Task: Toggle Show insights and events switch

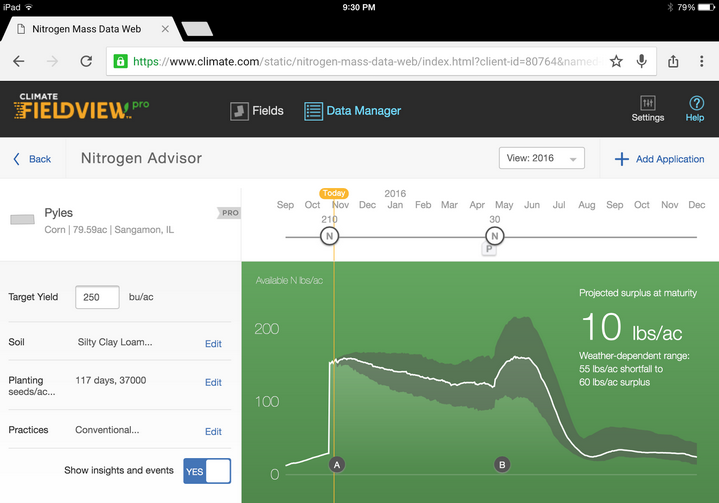Action: pos(207,471)
